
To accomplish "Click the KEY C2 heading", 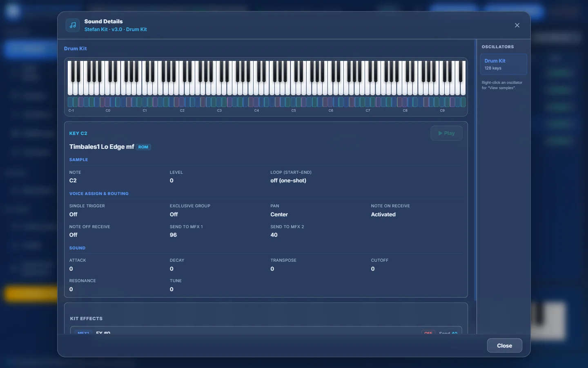I will 78,133.
